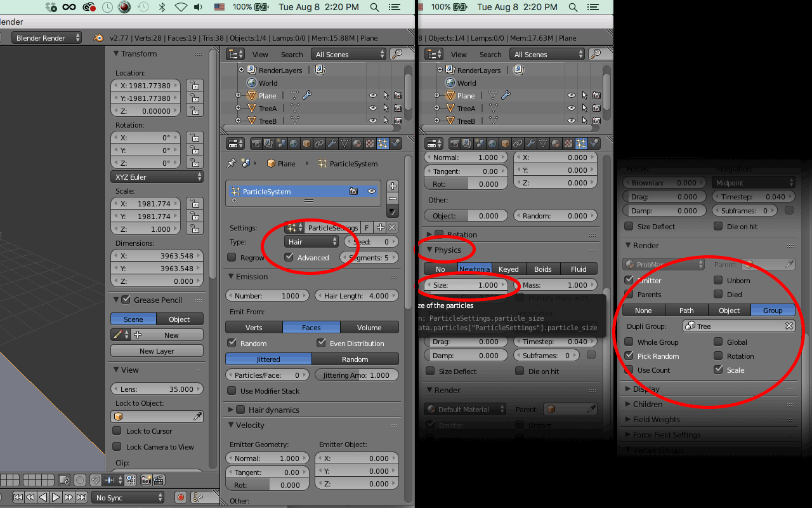Play the animation forward
Viewport: 812px width, 508px height.
(x=56, y=497)
